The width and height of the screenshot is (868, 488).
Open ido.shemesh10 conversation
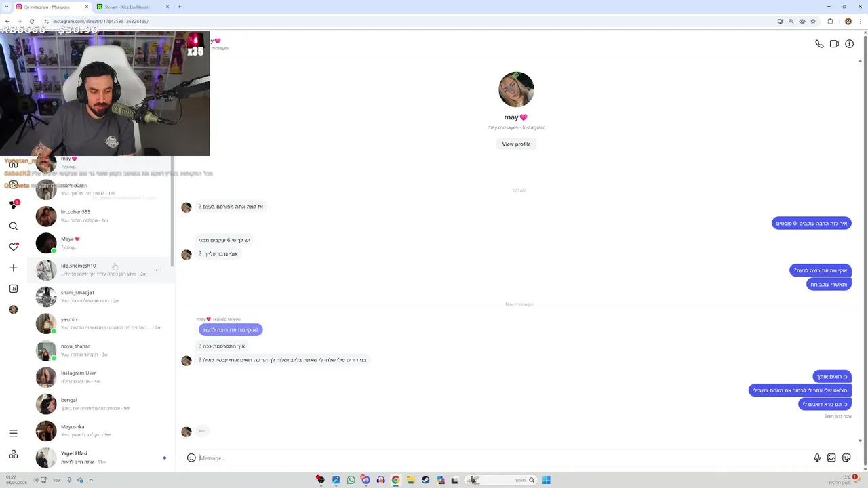[100, 270]
